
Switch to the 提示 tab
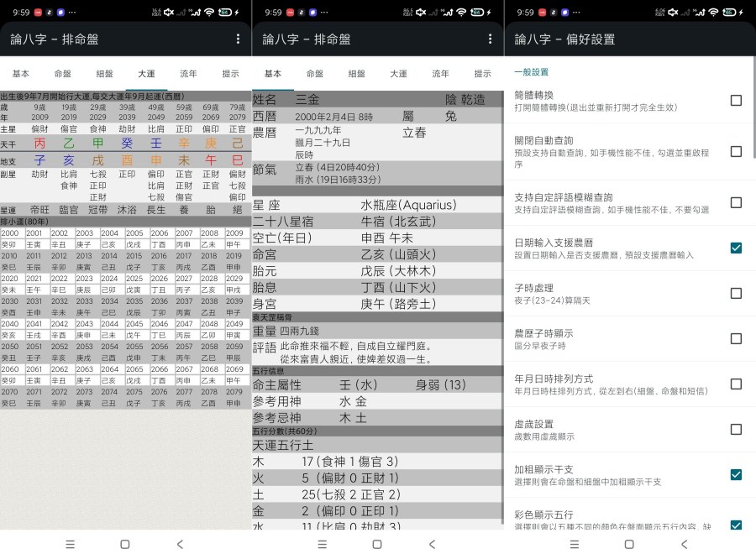[x=230, y=74]
